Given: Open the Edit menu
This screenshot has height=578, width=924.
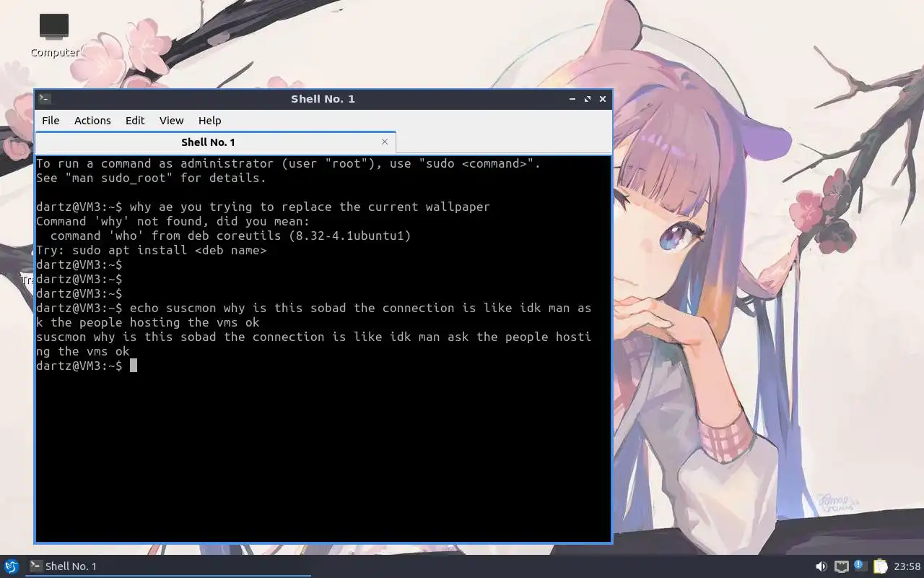Looking at the screenshot, I should [135, 121].
